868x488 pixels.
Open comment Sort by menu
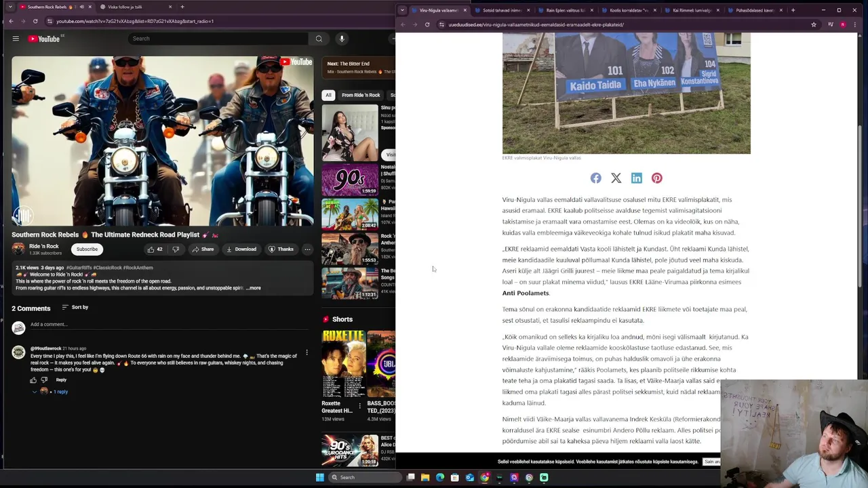[x=75, y=307]
